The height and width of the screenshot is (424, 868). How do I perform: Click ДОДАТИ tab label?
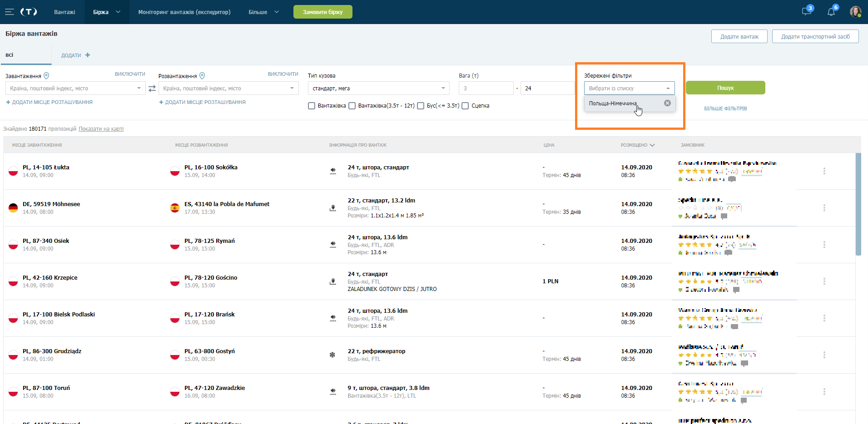(71, 55)
